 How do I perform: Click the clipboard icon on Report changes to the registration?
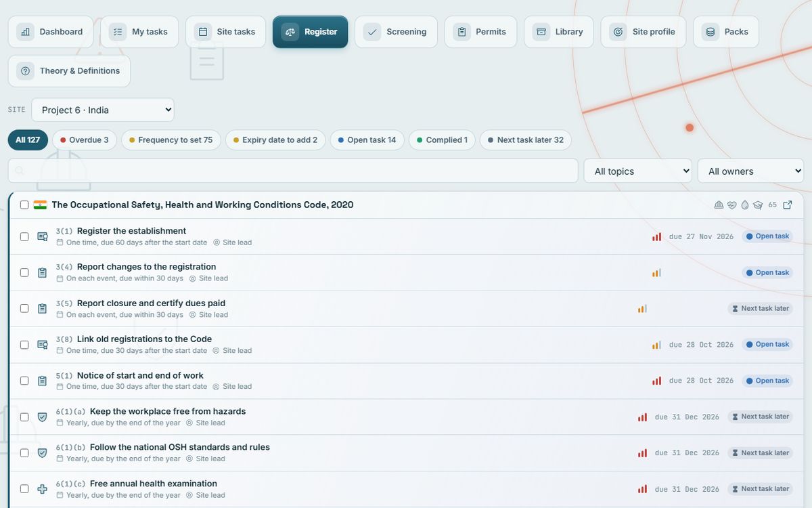(43, 272)
